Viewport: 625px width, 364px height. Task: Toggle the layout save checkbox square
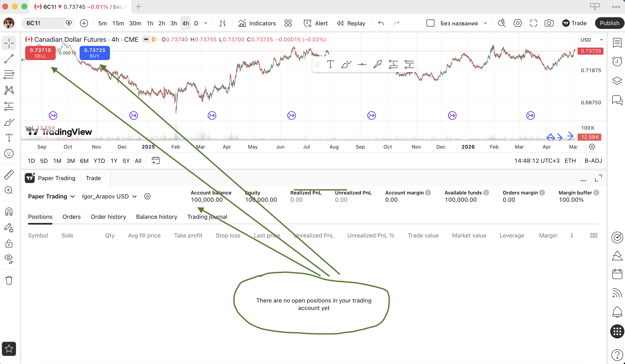tap(430, 23)
